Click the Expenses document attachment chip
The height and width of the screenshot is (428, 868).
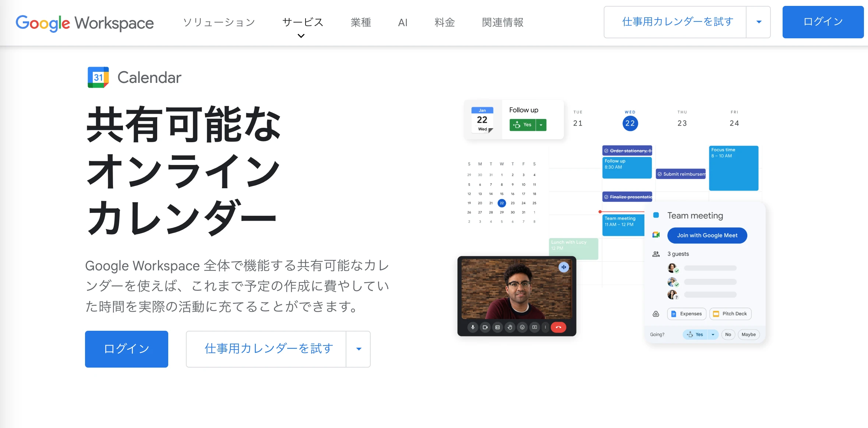click(687, 314)
